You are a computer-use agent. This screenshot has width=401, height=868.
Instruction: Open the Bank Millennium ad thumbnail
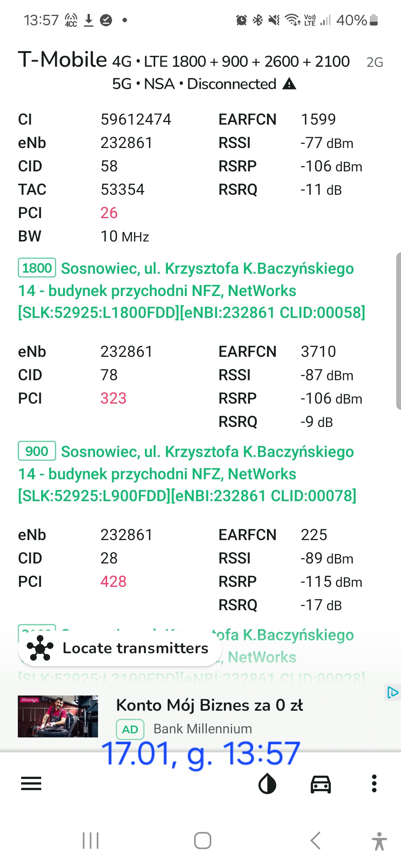coord(58,716)
